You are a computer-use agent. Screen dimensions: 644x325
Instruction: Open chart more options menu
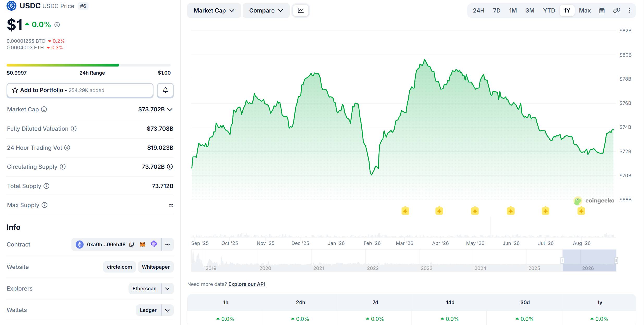(630, 11)
